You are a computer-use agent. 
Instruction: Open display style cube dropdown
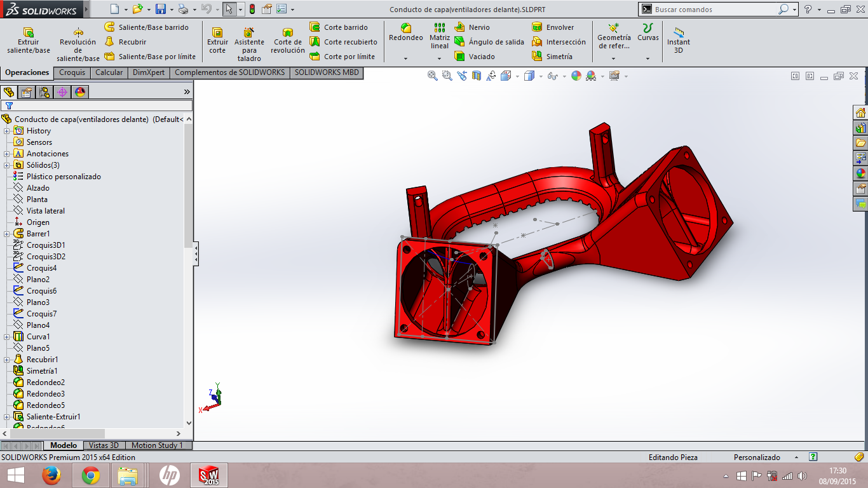[541, 76]
